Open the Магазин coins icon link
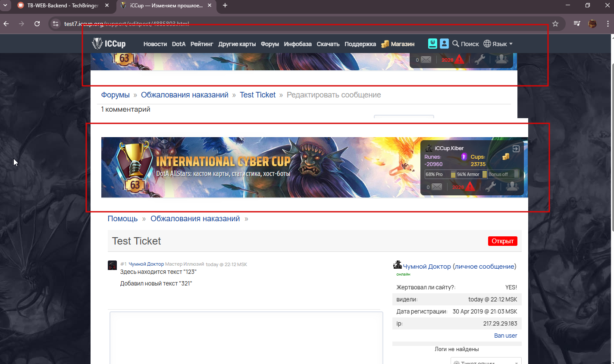This screenshot has width=614, height=364. click(x=385, y=44)
